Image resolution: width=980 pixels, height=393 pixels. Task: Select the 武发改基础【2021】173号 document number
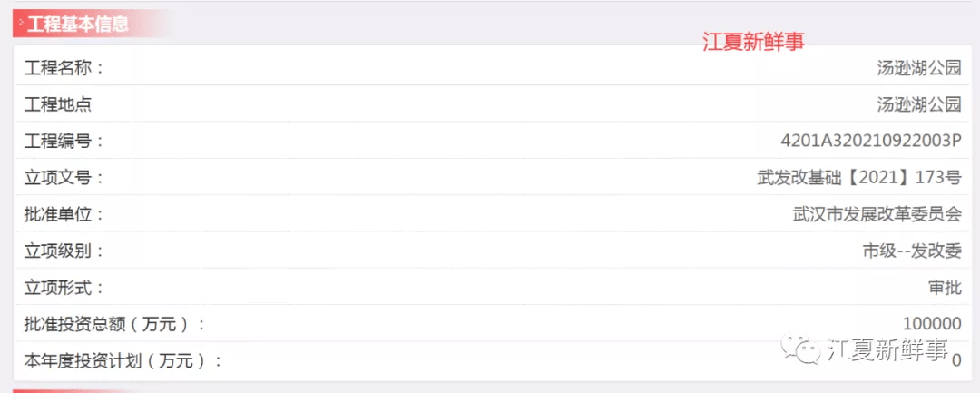pos(858,177)
